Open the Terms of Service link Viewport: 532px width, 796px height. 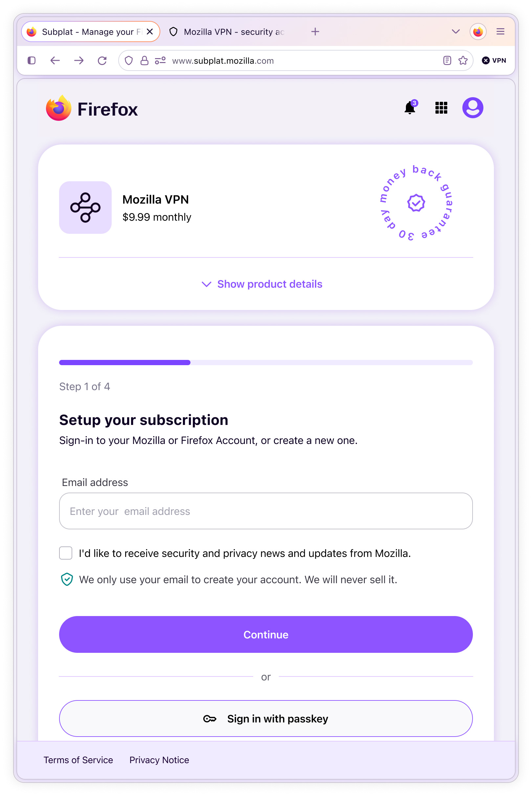(x=78, y=760)
